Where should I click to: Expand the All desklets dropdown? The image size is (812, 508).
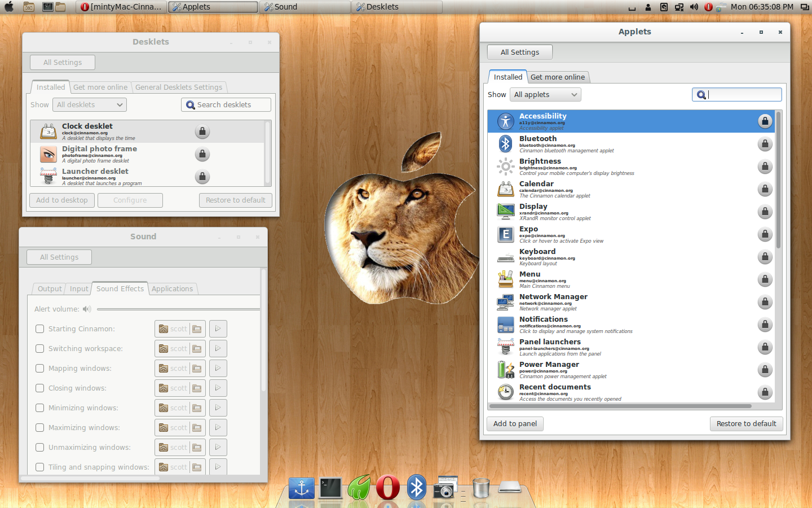[x=90, y=105]
